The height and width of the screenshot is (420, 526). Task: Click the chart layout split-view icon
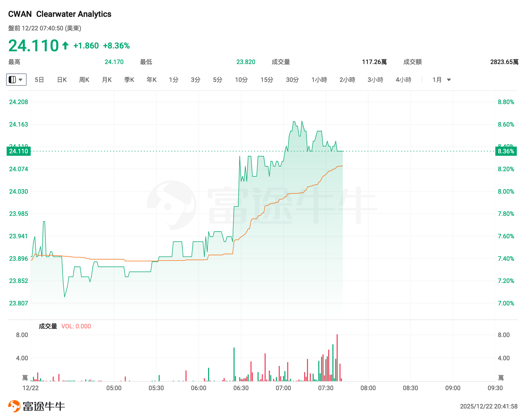click(x=12, y=80)
